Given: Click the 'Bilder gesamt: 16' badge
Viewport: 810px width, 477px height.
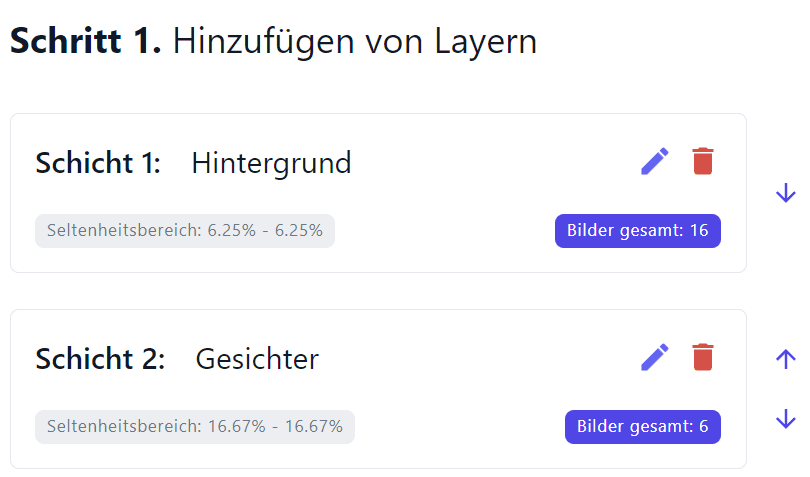Looking at the screenshot, I should point(637,230).
